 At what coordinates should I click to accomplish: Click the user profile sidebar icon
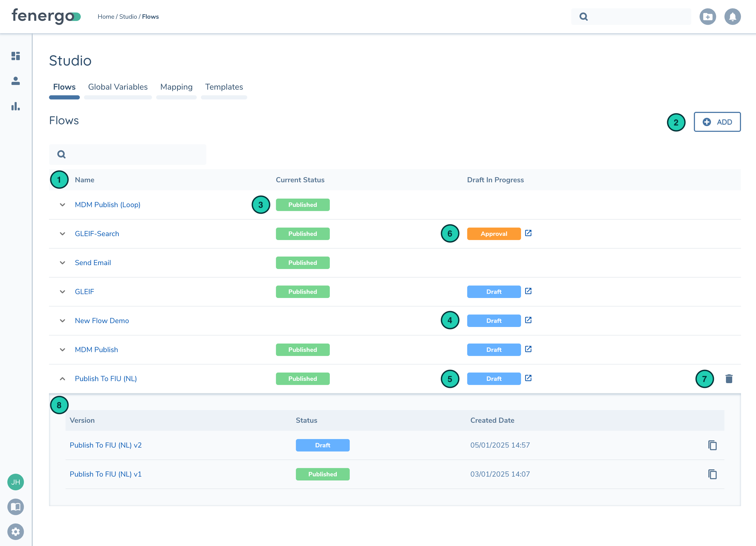15,81
